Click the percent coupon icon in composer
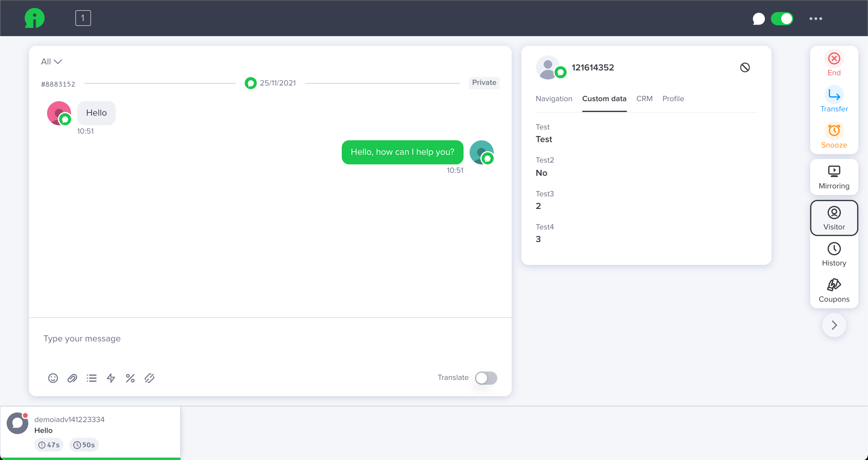Screen dimensions: 868x460 click(130, 378)
